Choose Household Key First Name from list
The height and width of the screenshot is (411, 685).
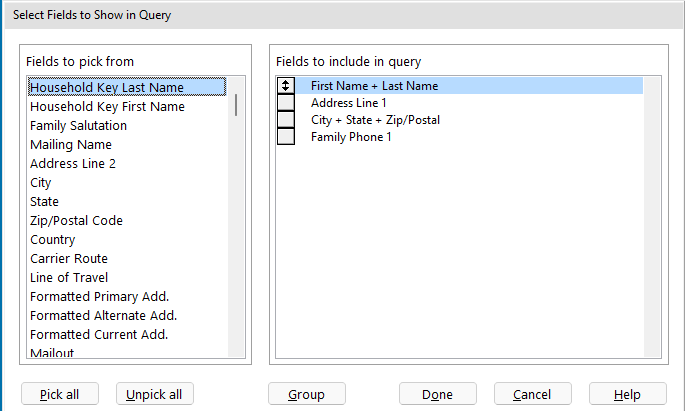pos(107,106)
